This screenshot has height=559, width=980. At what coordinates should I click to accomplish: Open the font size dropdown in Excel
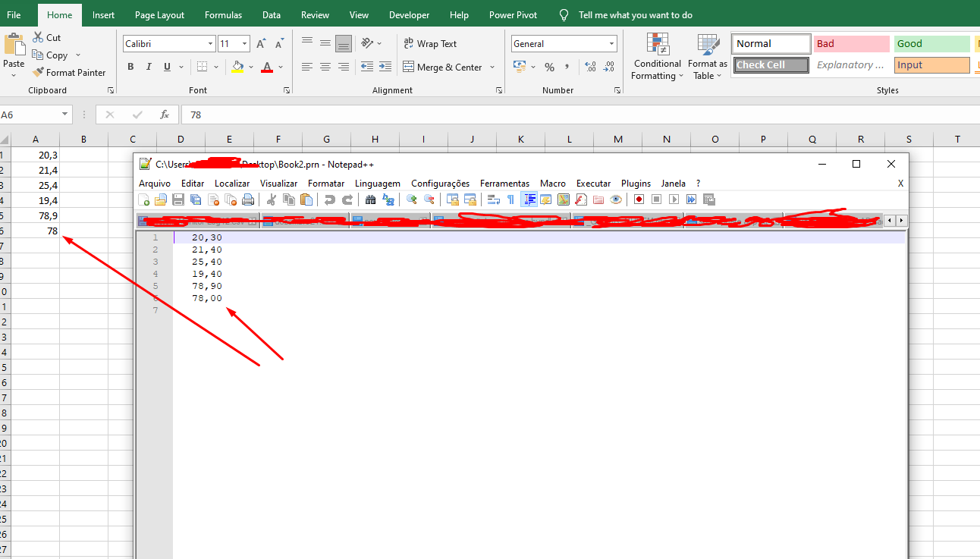point(246,43)
